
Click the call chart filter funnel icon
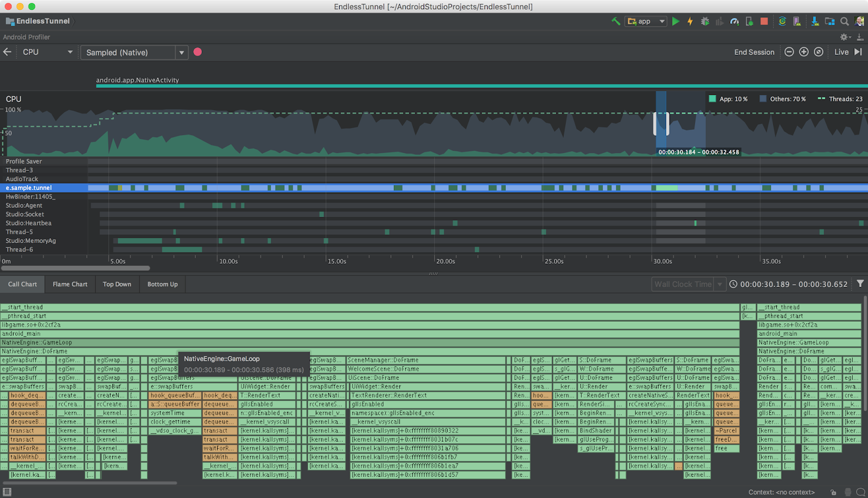pos(860,284)
